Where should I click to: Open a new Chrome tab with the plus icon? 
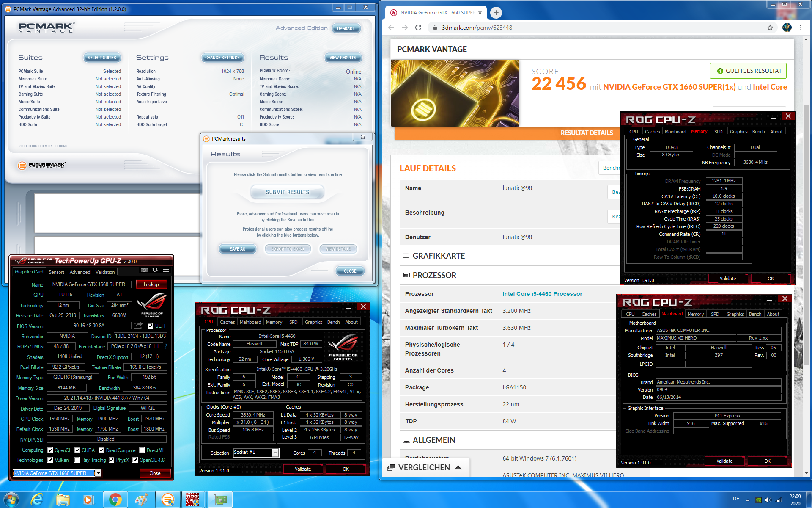[x=496, y=13]
